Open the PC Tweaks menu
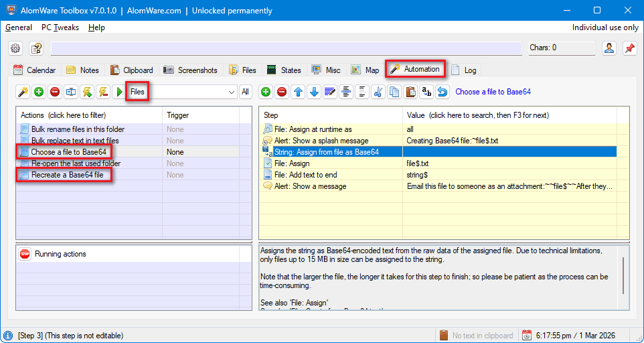This screenshot has width=644, height=343. [x=60, y=27]
